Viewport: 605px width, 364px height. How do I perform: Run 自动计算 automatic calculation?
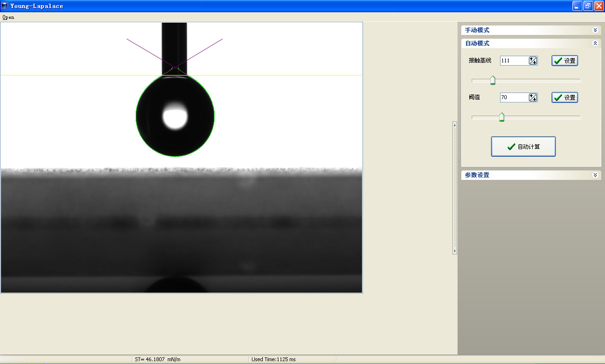point(523,147)
